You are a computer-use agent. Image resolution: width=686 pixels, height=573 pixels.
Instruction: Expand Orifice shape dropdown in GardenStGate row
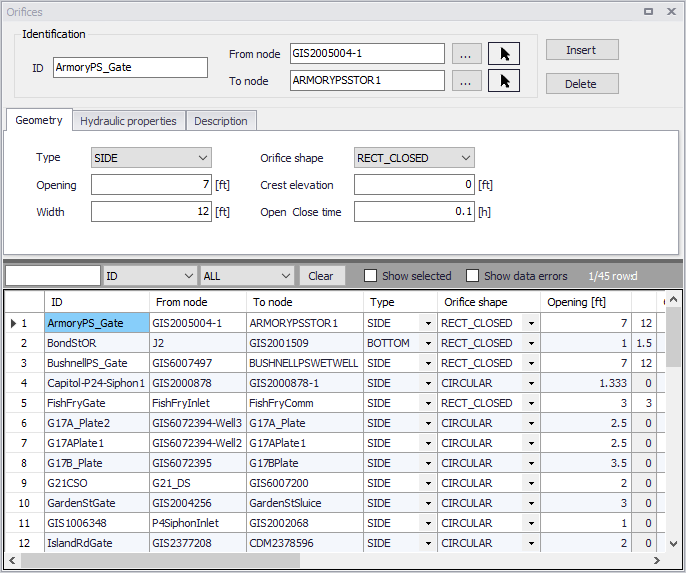pyautogui.click(x=531, y=503)
